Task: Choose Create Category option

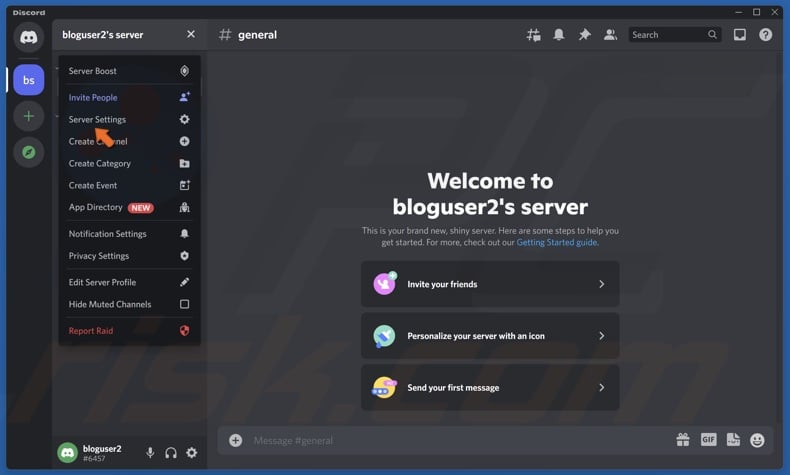Action: pos(129,163)
